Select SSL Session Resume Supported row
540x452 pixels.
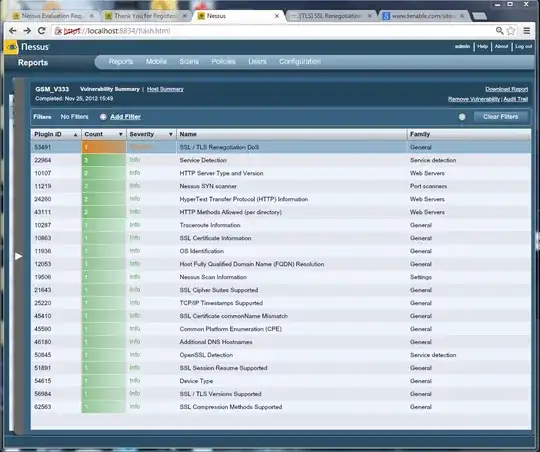coord(281,368)
